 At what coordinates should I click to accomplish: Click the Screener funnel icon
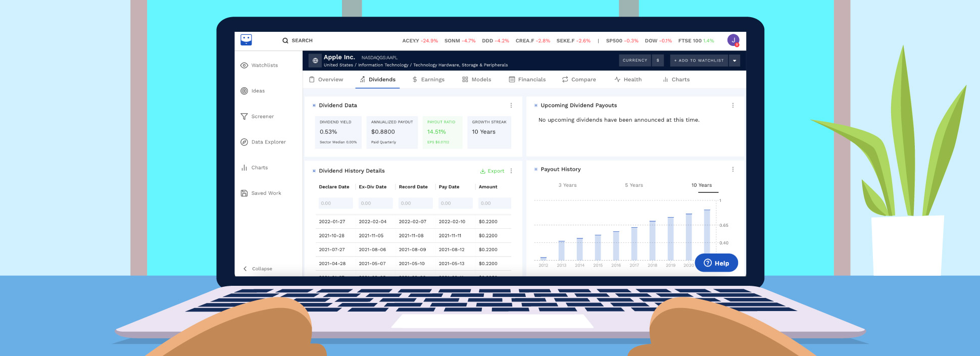pyautogui.click(x=244, y=116)
